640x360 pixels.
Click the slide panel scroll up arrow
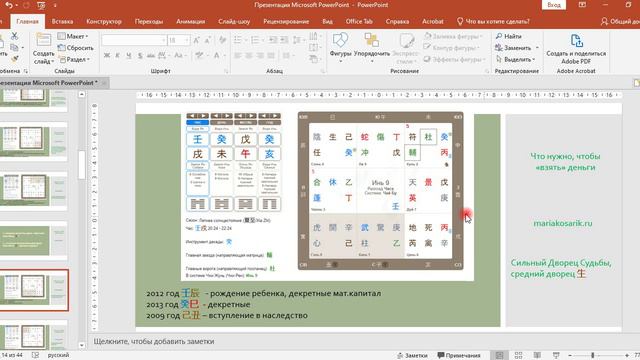(x=82, y=94)
